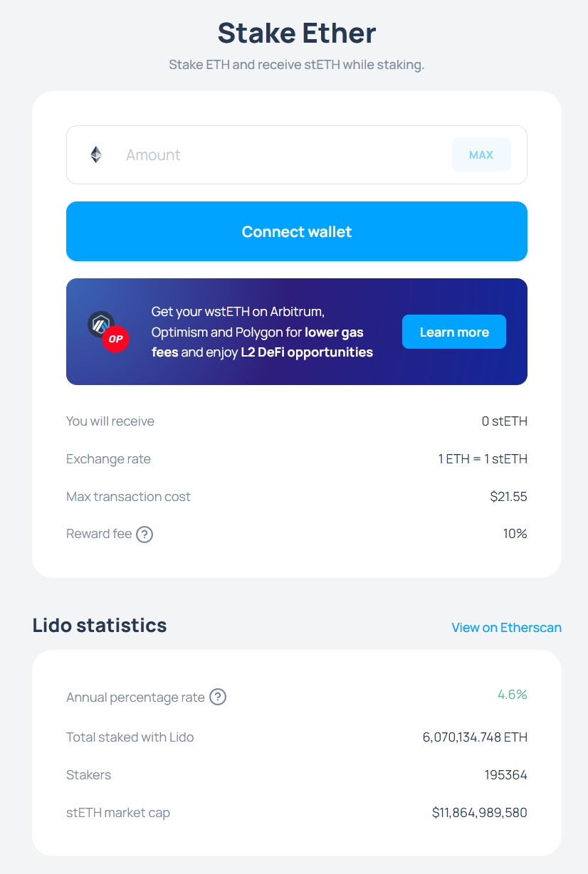The width and height of the screenshot is (588, 874).
Task: Click the 10% reward fee value
Action: [515, 533]
